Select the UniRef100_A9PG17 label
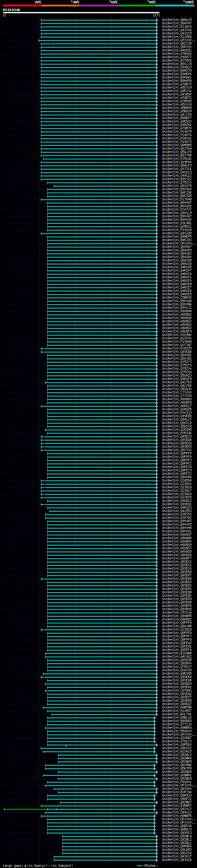 (x=177, y=406)
